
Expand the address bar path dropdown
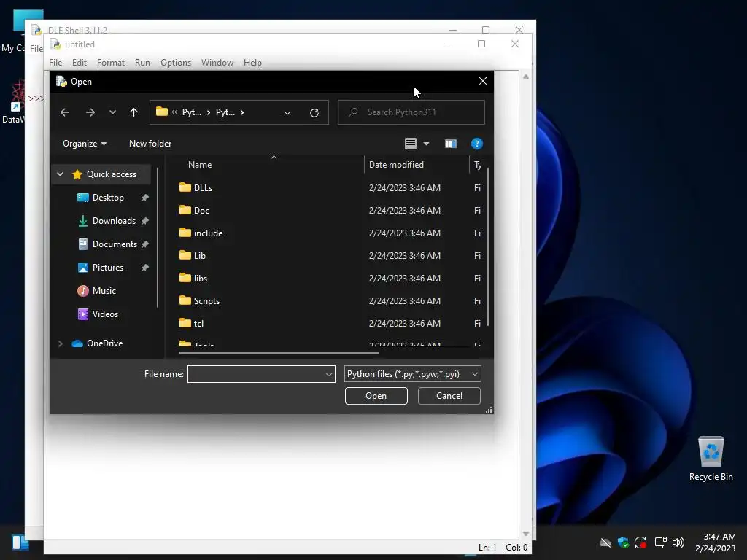click(x=287, y=113)
